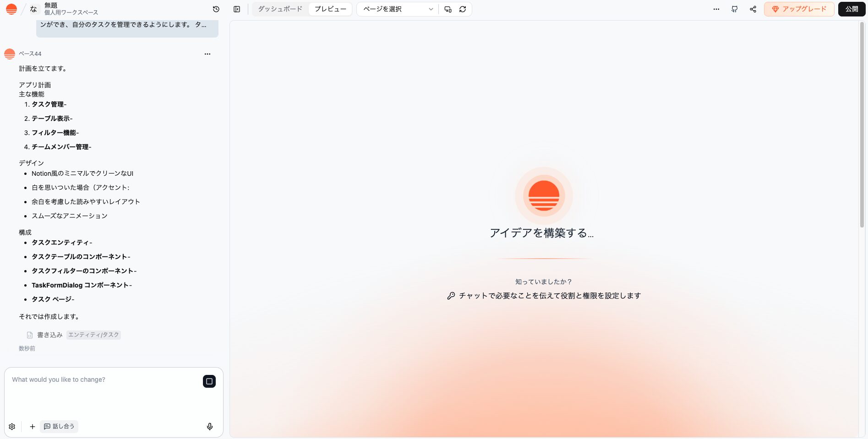Screen dimensions: 868x439
Task: Switch to the ダッシュボード tab
Action: 280,9
